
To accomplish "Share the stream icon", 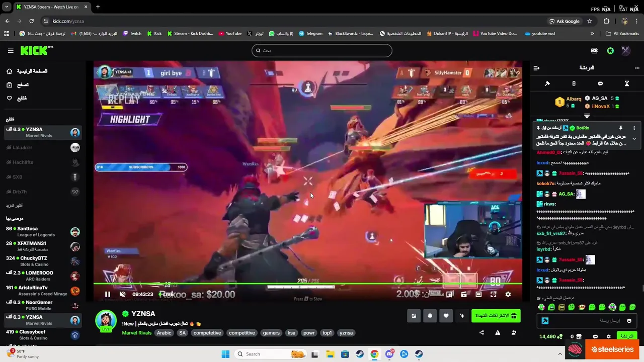I will (481, 332).
